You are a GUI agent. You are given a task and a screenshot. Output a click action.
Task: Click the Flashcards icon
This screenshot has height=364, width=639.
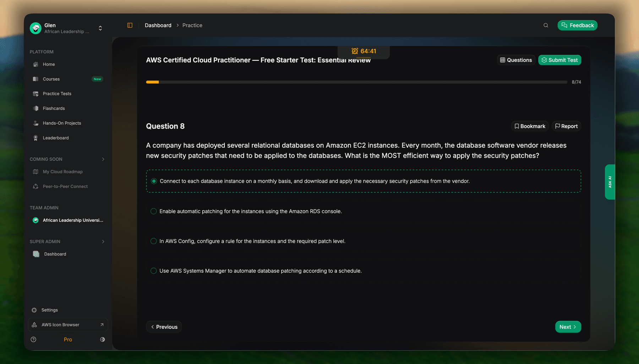click(35, 108)
